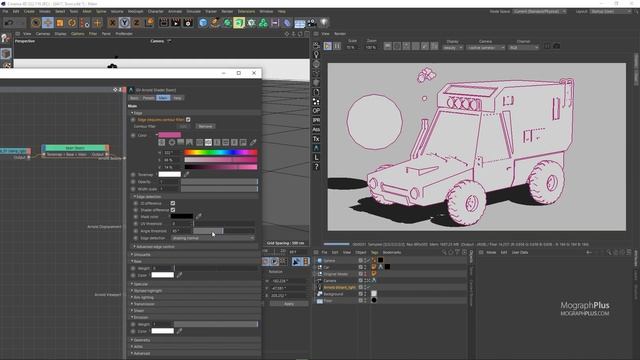Select the Rotate tool in top toolbar
The width and height of the screenshot is (640, 360).
(x=72, y=23)
